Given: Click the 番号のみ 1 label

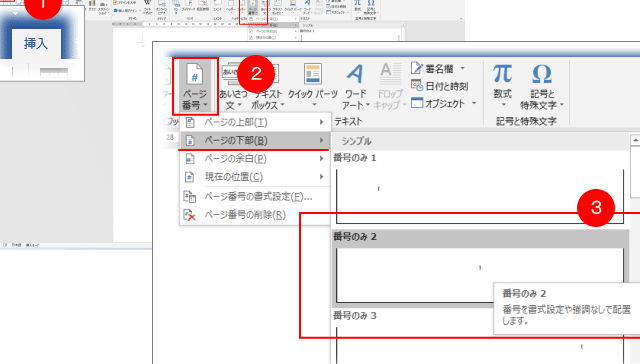Looking at the screenshot, I should coord(355,158).
